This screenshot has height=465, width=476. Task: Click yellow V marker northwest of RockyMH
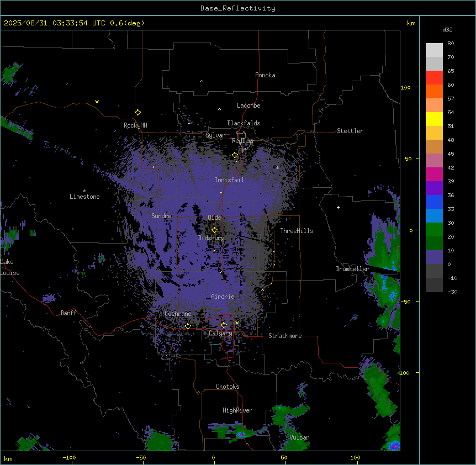click(x=97, y=102)
